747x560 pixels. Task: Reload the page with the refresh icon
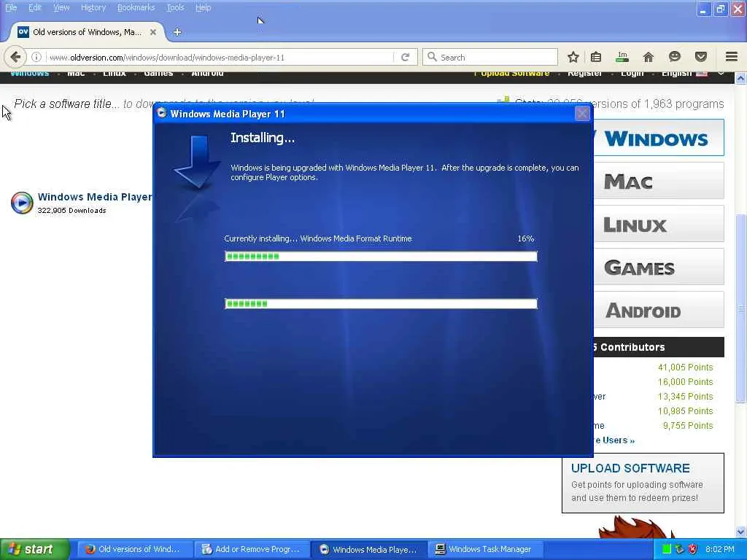point(406,57)
